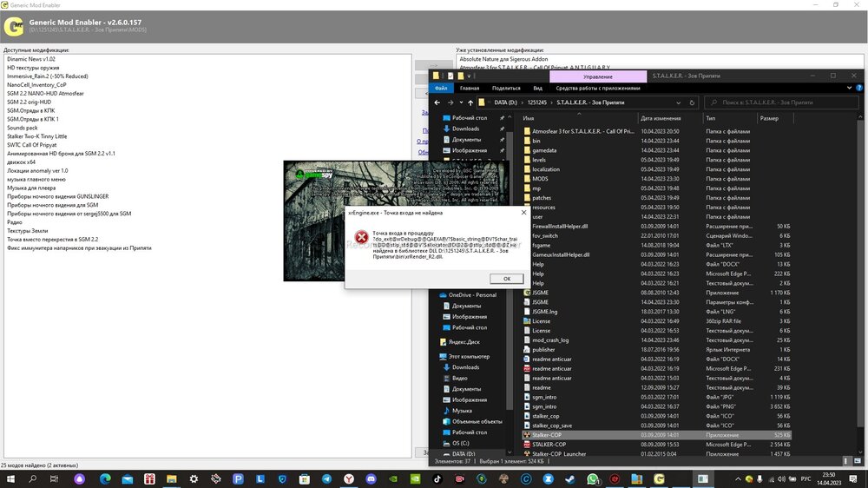Click OK in the xrEngine.exe error dialog

click(505, 279)
